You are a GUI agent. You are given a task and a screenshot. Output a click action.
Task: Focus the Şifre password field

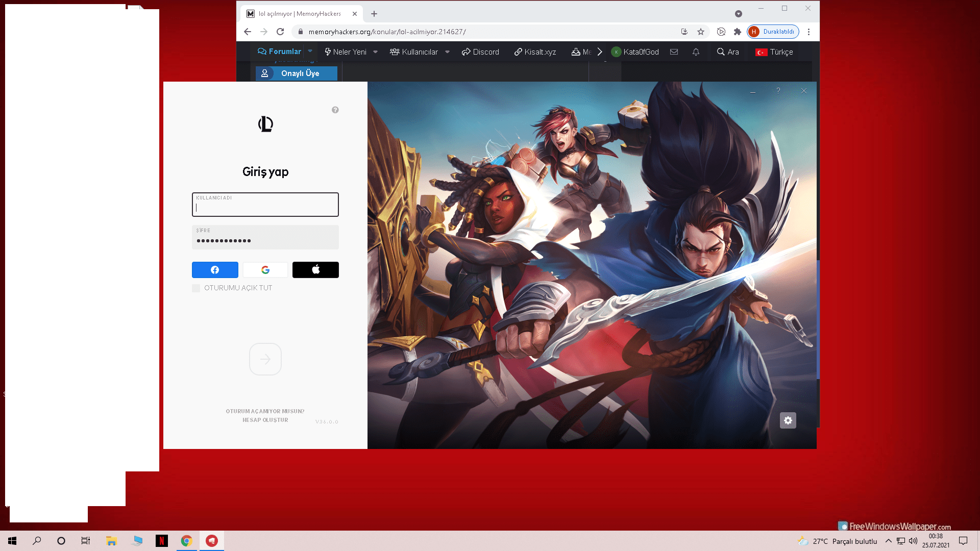click(265, 237)
